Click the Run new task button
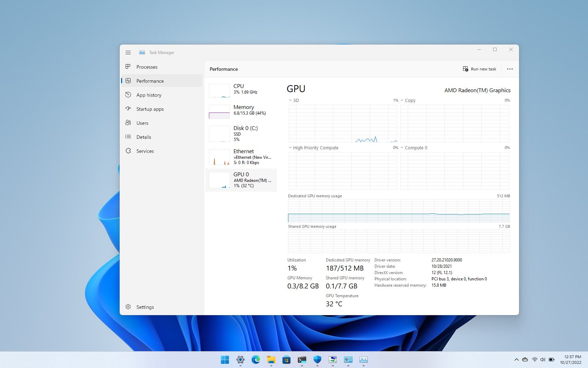The image size is (588, 368). [479, 69]
